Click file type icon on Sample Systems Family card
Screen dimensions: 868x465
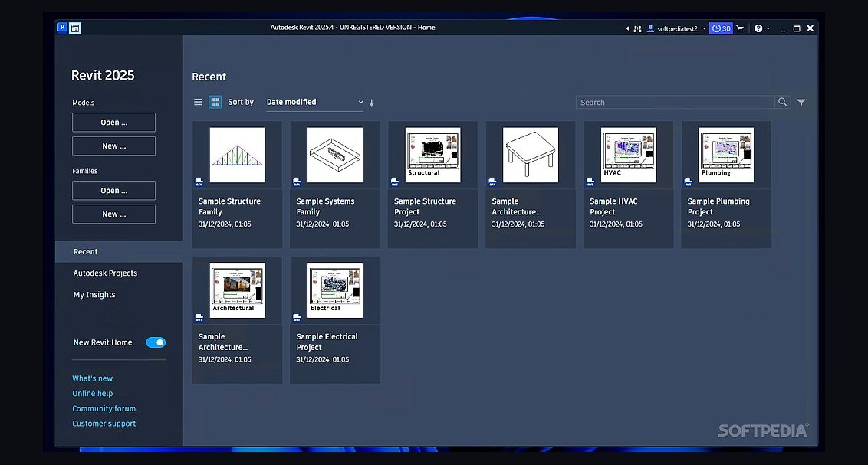(x=297, y=182)
